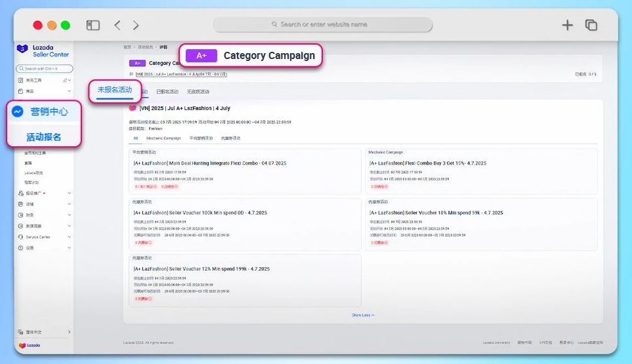
Task: Open the Service Center headset icon
Action: (20, 237)
